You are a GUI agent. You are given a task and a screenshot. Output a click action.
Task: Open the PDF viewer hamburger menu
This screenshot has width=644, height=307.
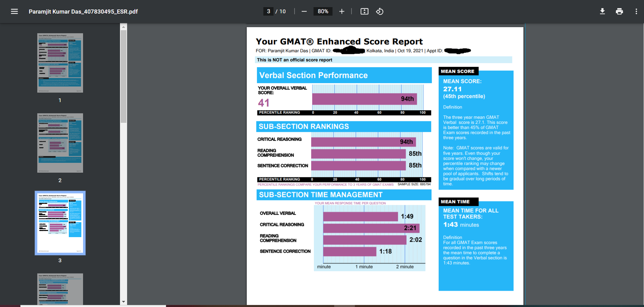tap(14, 11)
